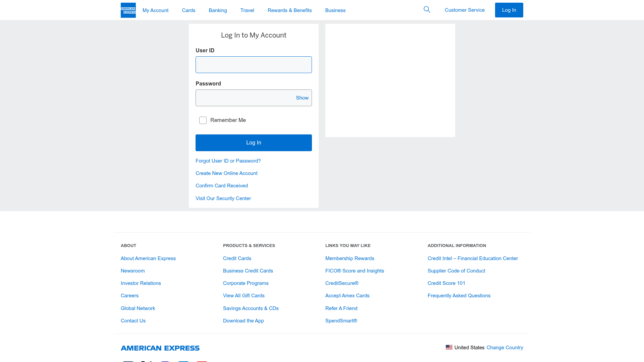Open Business Credit Cards link
Screen dimensions: 644x362
(248, 271)
